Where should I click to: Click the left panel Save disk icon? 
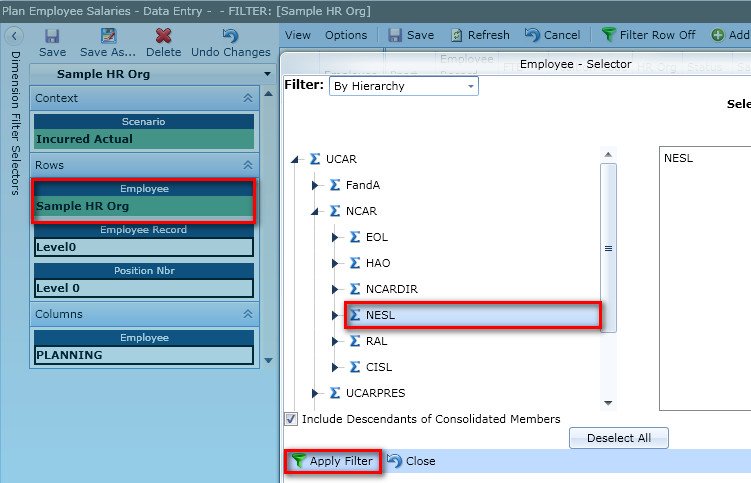pyautogui.click(x=52, y=36)
